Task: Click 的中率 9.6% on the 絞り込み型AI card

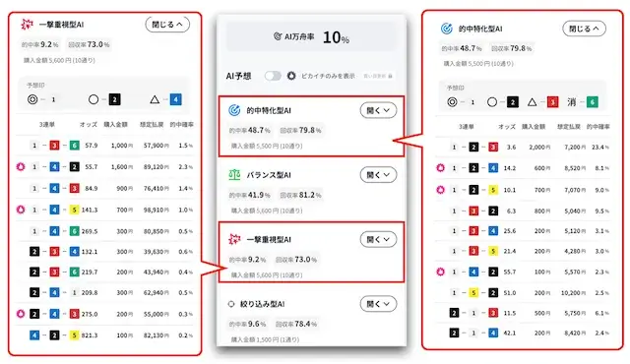Action: pos(247,324)
